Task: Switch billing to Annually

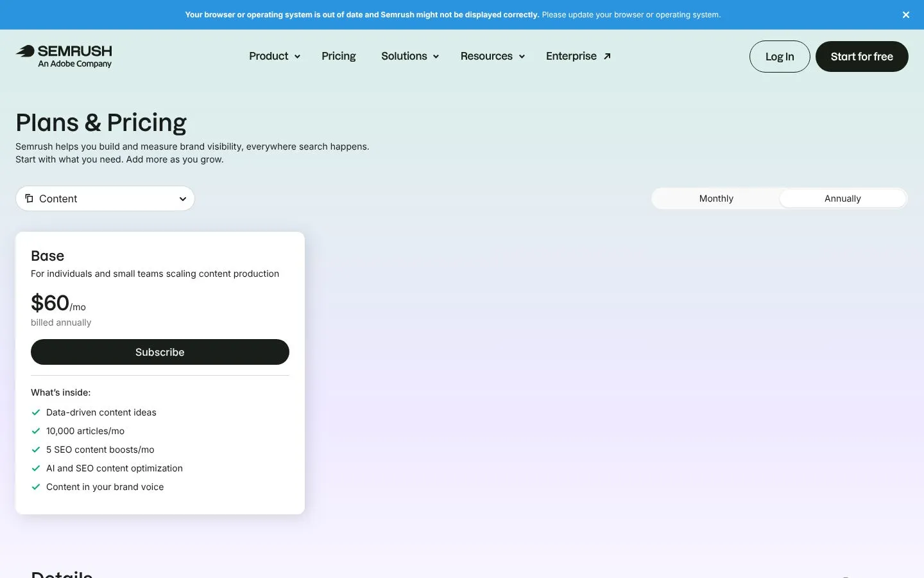Action: (x=843, y=198)
